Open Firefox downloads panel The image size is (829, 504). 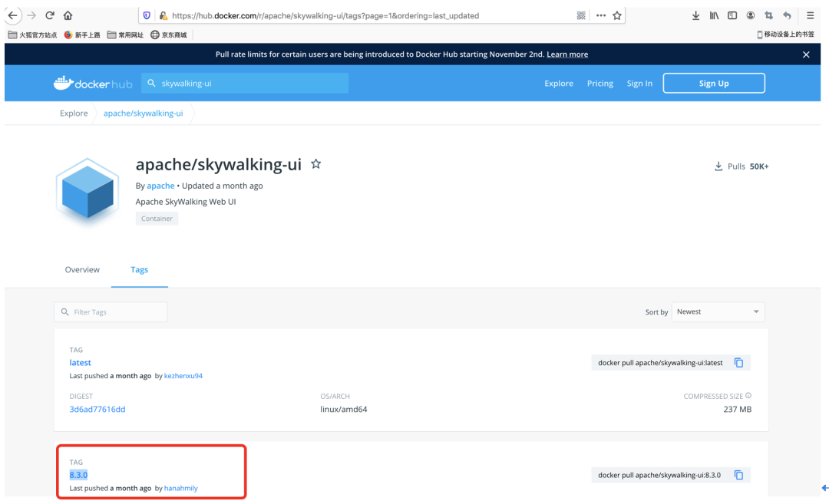(695, 15)
